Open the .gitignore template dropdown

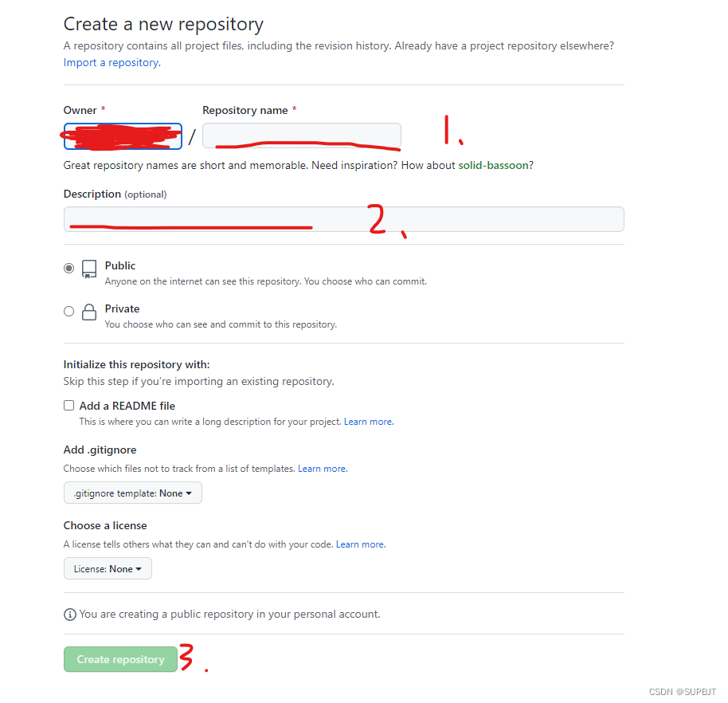(x=133, y=493)
